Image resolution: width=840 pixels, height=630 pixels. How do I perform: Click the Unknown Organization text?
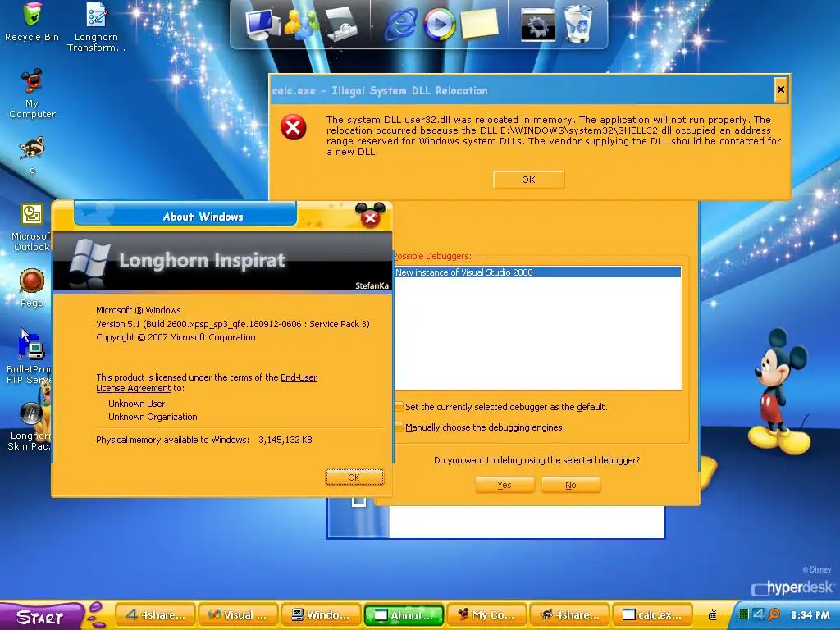153,417
